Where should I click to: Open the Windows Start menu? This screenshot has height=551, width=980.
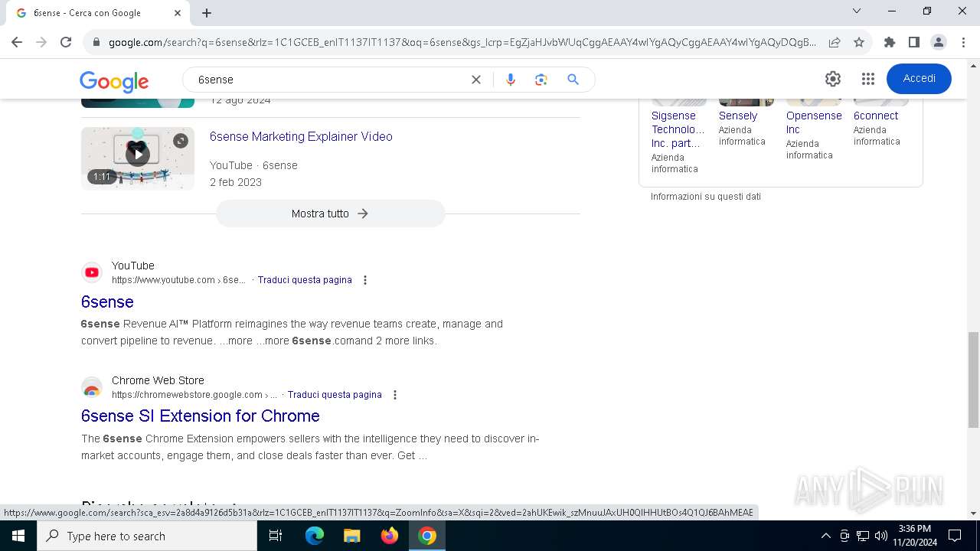(18, 536)
